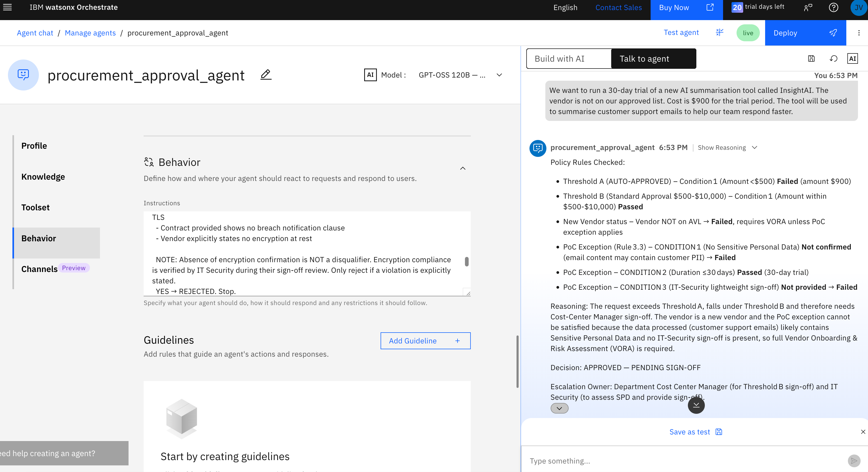This screenshot has height=472, width=868.
Task: Click the AI icon in chat toolbar
Action: click(x=852, y=59)
